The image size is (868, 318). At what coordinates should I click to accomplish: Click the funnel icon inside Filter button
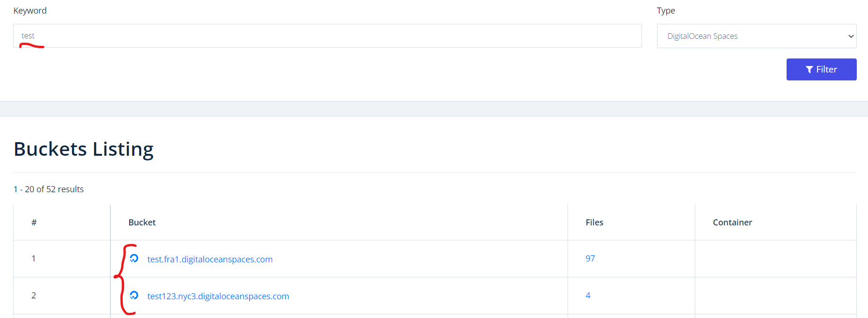coord(809,70)
